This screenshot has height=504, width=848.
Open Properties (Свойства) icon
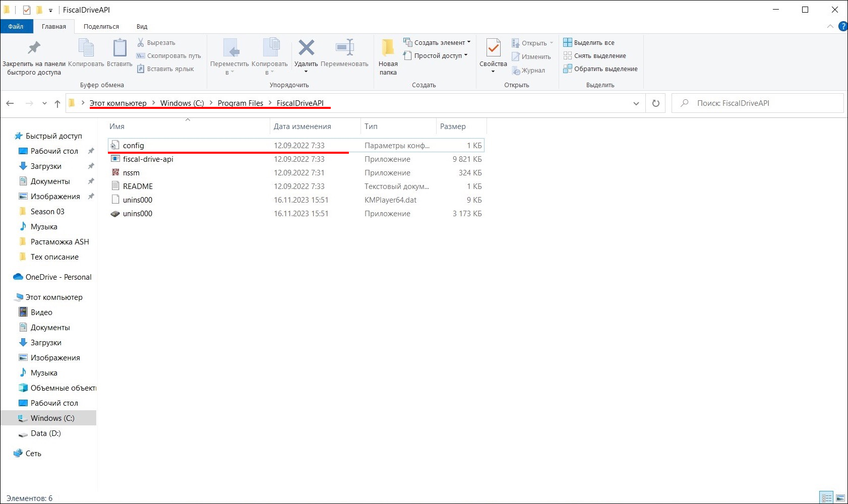pos(493,48)
